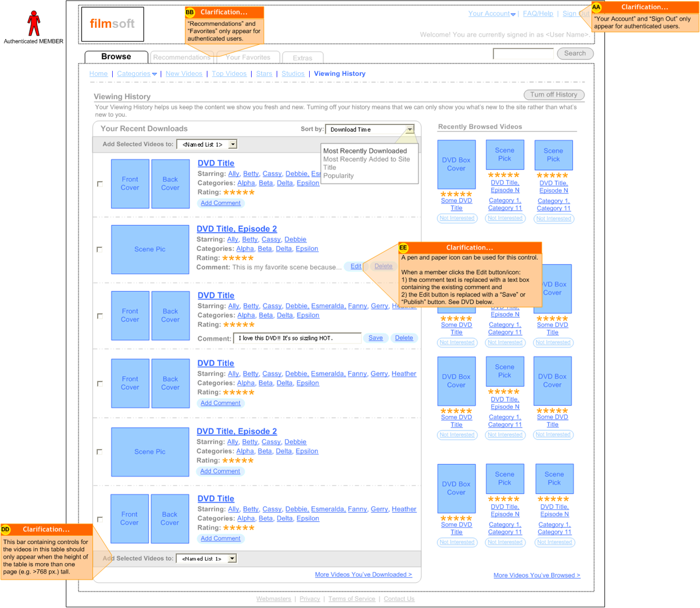Viewport: 700px width, 608px height.
Task: Select the checkbox beside the first Episode 2 row
Action: pos(100,250)
